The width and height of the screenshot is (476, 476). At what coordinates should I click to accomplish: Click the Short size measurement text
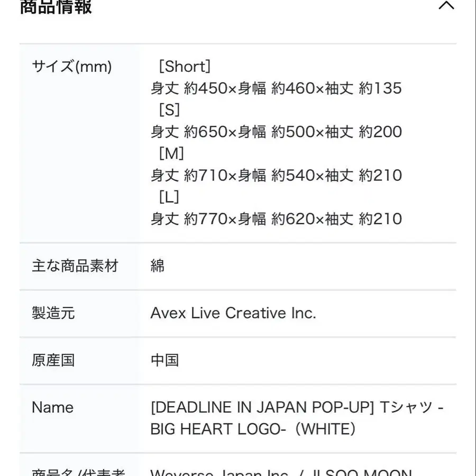(x=276, y=88)
